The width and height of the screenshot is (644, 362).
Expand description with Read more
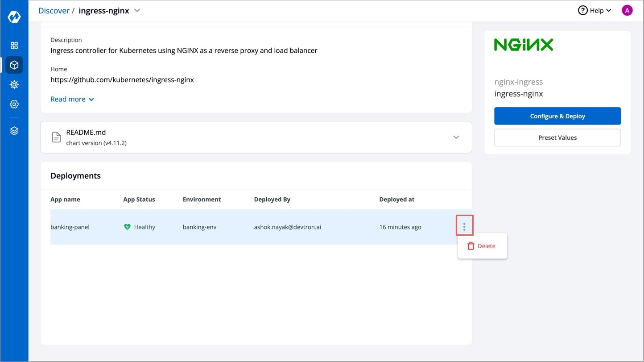[x=72, y=99]
